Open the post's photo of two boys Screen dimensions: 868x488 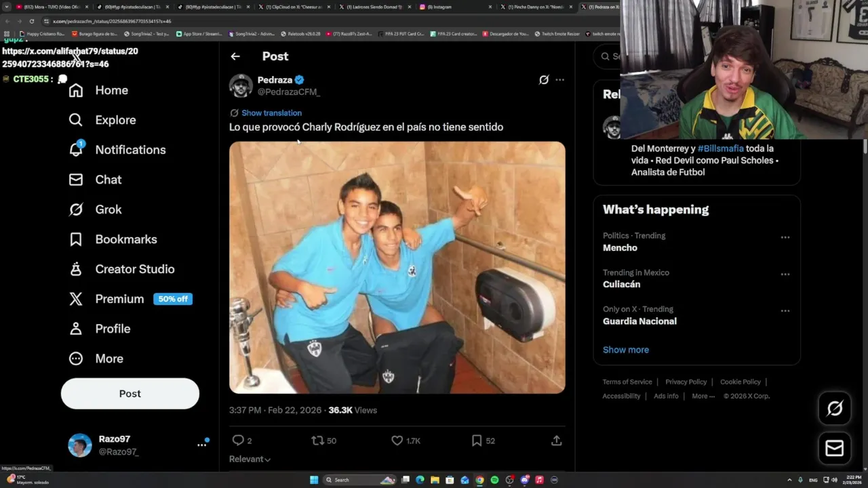tap(397, 267)
